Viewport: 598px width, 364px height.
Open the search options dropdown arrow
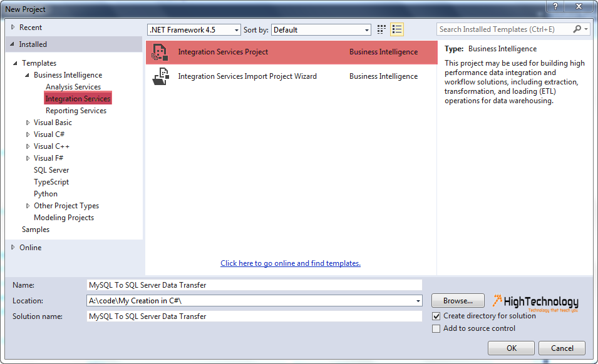point(586,29)
